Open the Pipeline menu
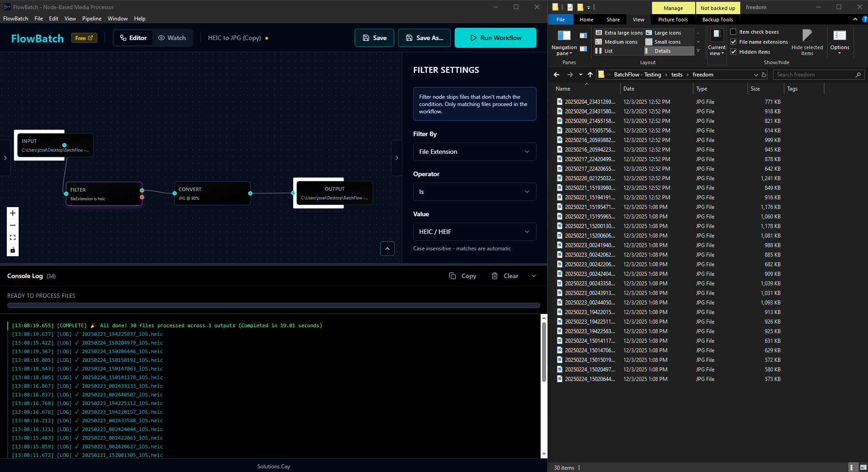The height and width of the screenshot is (472, 868). pyautogui.click(x=92, y=19)
